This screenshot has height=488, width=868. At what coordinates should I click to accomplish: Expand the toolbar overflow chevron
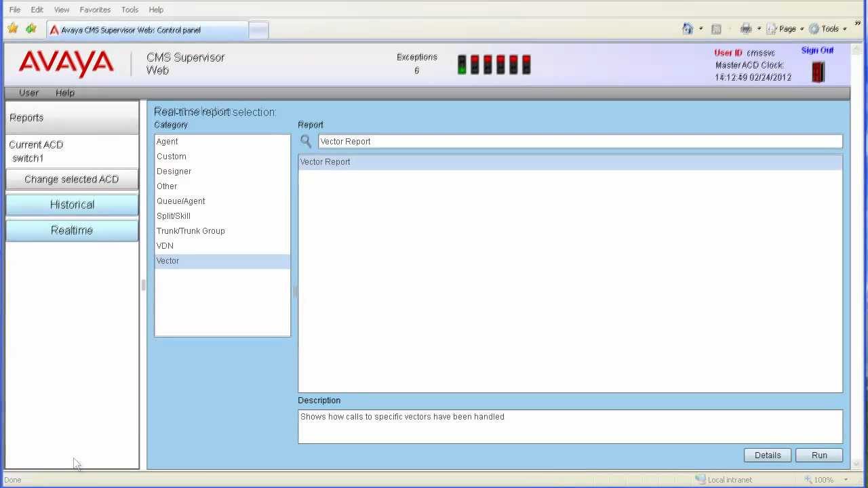(x=858, y=24)
